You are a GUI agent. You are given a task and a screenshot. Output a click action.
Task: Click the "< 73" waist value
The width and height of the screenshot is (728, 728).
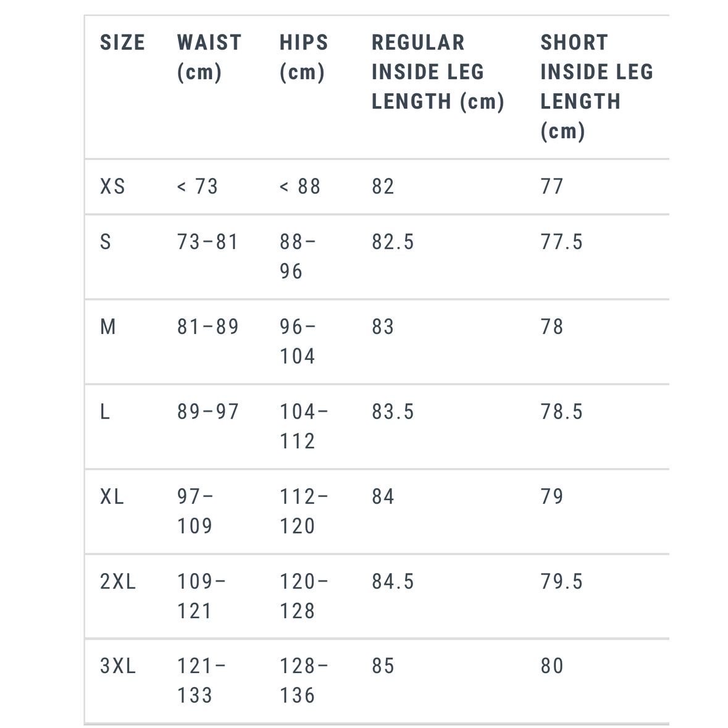point(198,186)
